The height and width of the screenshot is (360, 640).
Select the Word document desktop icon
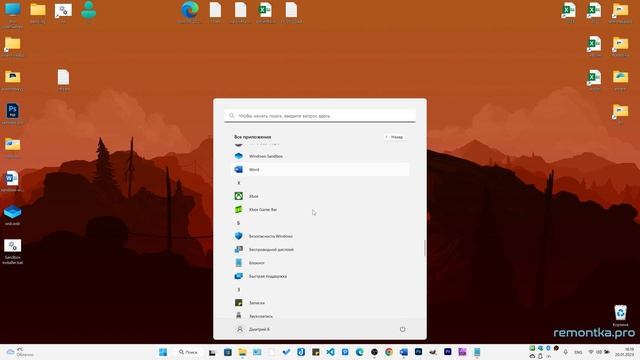[12, 181]
